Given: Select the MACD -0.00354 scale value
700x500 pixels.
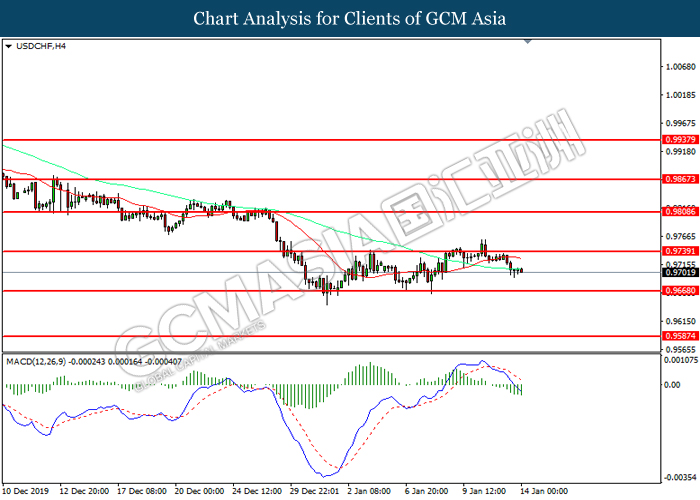Looking at the screenshot, I should 680,478.
